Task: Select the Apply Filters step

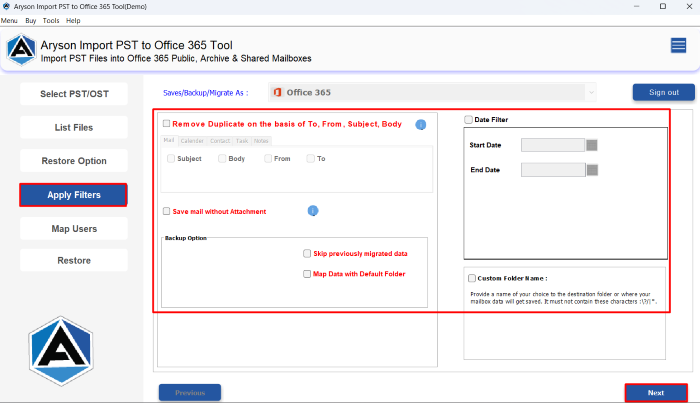Action: [x=74, y=195]
